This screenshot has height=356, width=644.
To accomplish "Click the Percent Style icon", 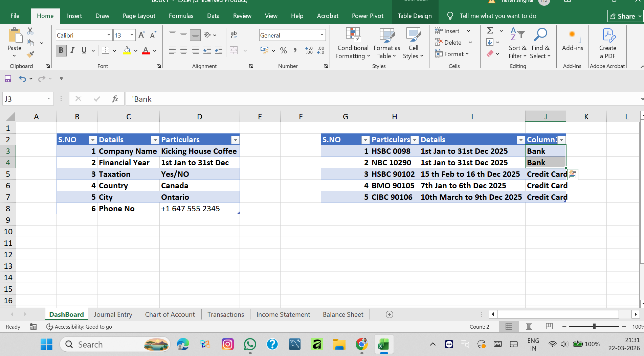I will 284,51.
